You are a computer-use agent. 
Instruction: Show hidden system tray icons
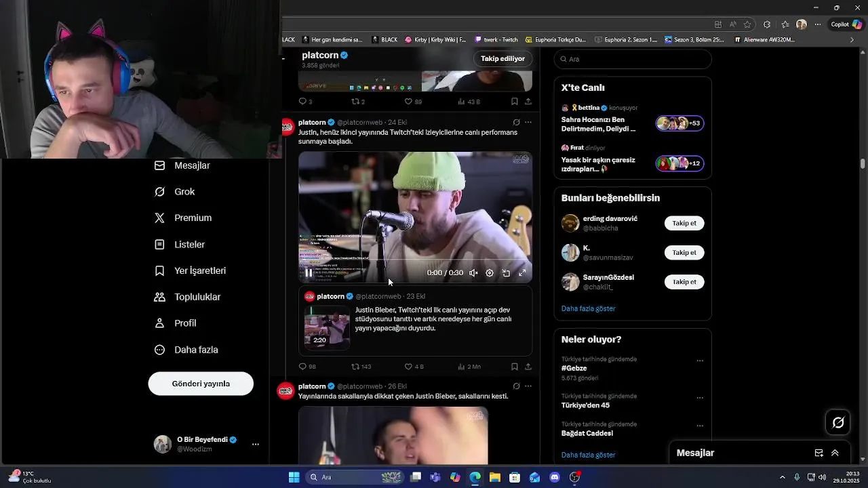(782, 477)
